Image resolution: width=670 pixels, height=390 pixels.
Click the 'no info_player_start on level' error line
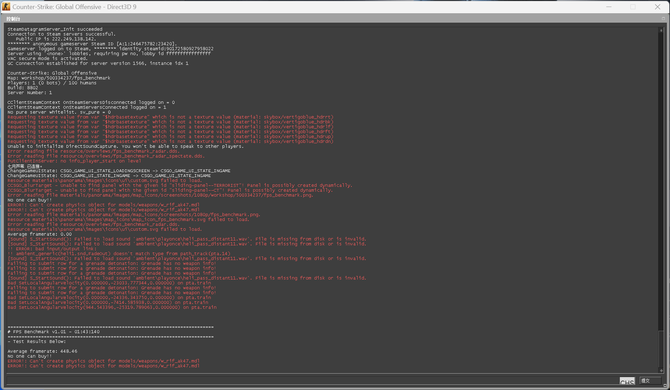point(74,161)
